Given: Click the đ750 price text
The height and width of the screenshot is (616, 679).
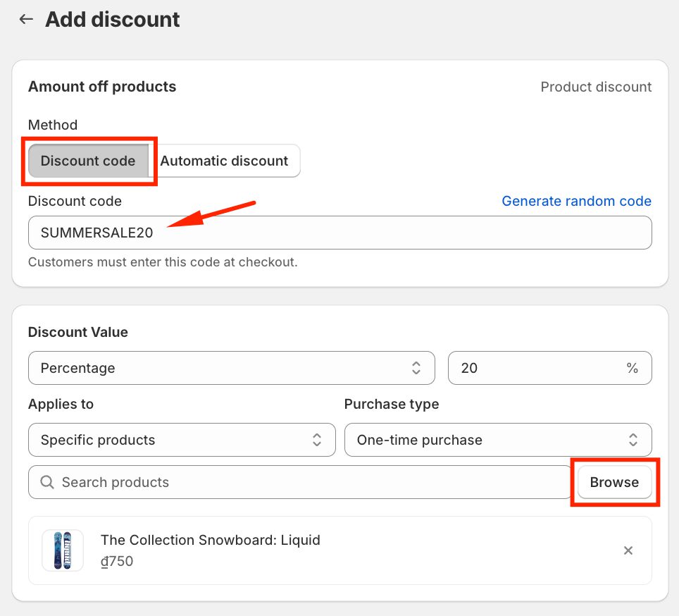Looking at the screenshot, I should pyautogui.click(x=117, y=562).
